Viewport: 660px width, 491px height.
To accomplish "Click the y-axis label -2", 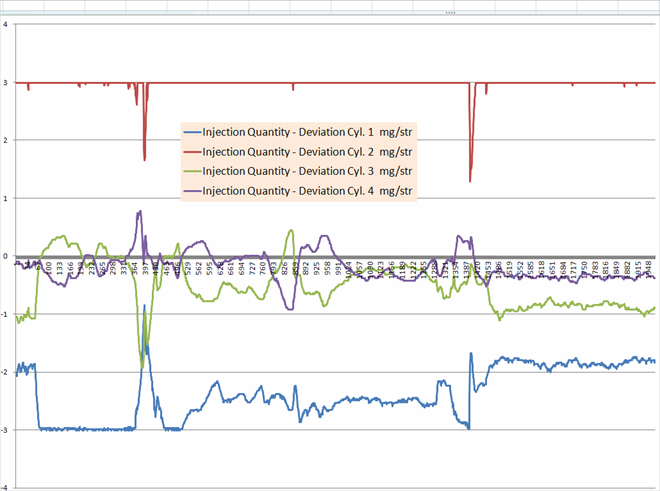I will pos(5,372).
